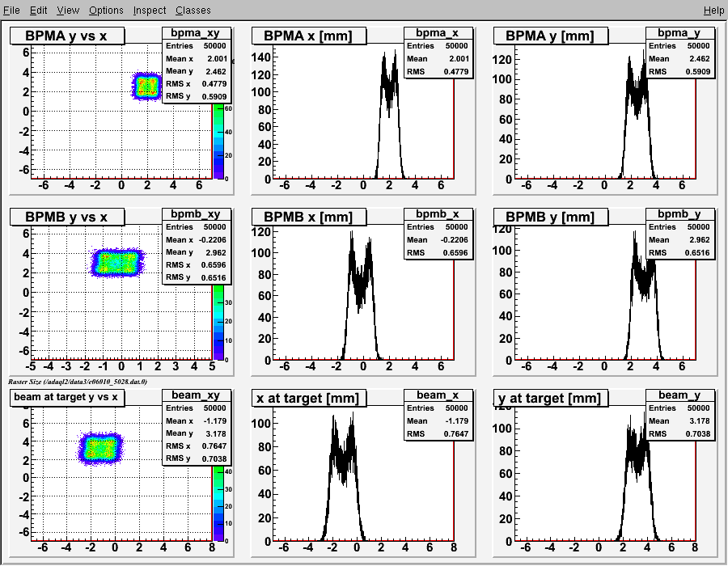This screenshot has height=566, width=728.
Task: Click Mean x value -1.179 in beam_xy
Action: tap(215, 420)
